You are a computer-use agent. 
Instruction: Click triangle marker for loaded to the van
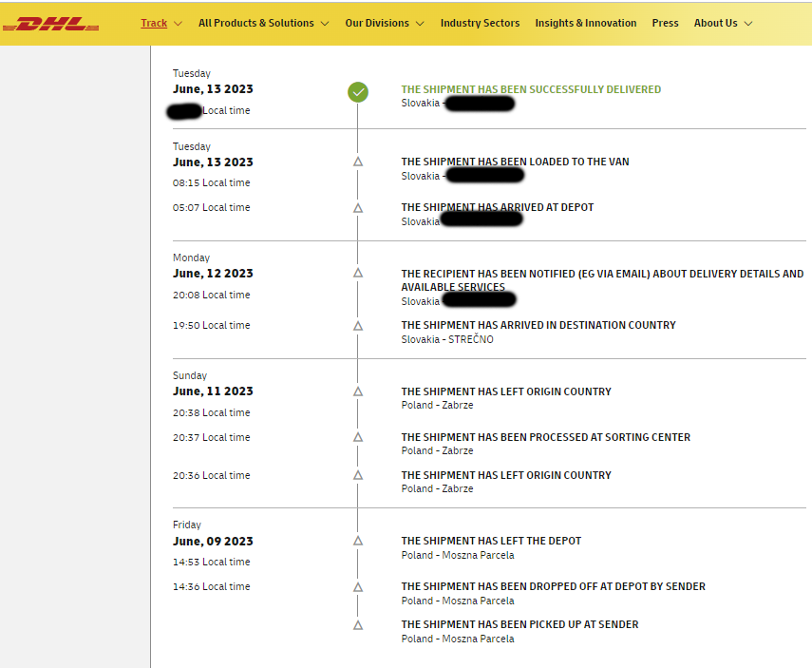pyautogui.click(x=358, y=162)
